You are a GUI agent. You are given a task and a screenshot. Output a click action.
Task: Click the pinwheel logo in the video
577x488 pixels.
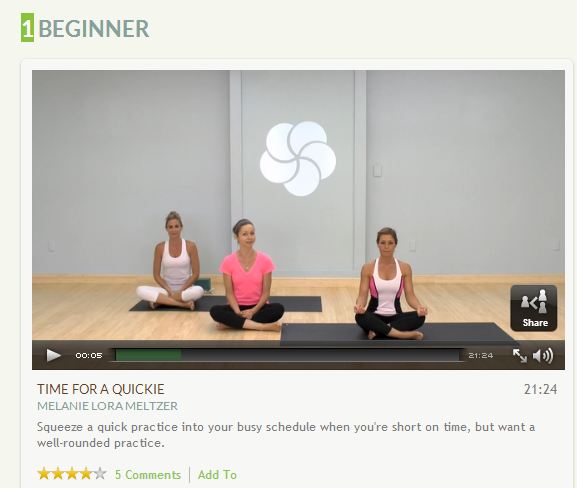point(298,159)
